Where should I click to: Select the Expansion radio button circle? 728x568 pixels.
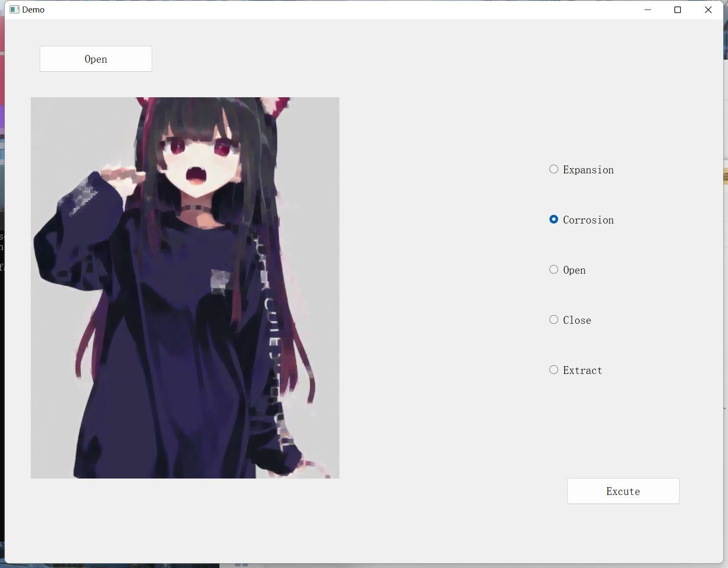(x=554, y=169)
